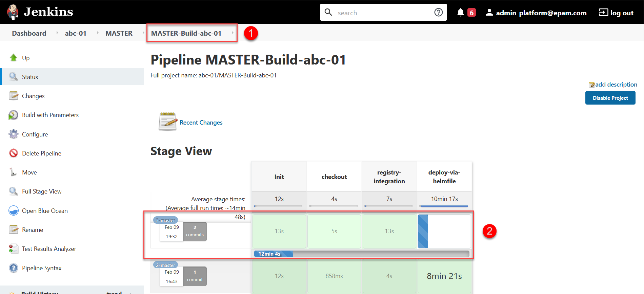
Task: Open the Test Results Analyzer icon
Action: [x=14, y=249]
